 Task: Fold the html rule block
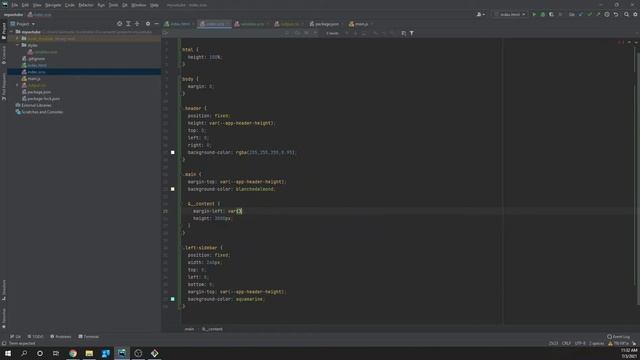point(180,50)
